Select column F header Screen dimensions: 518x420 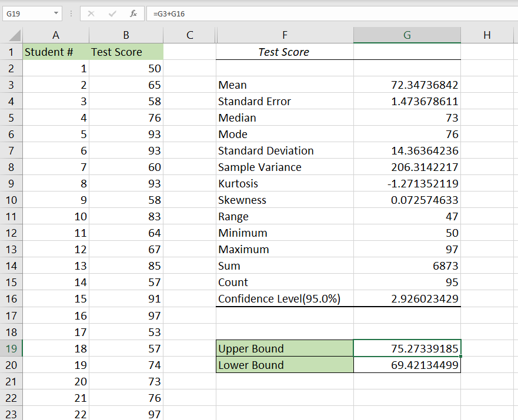(x=285, y=35)
